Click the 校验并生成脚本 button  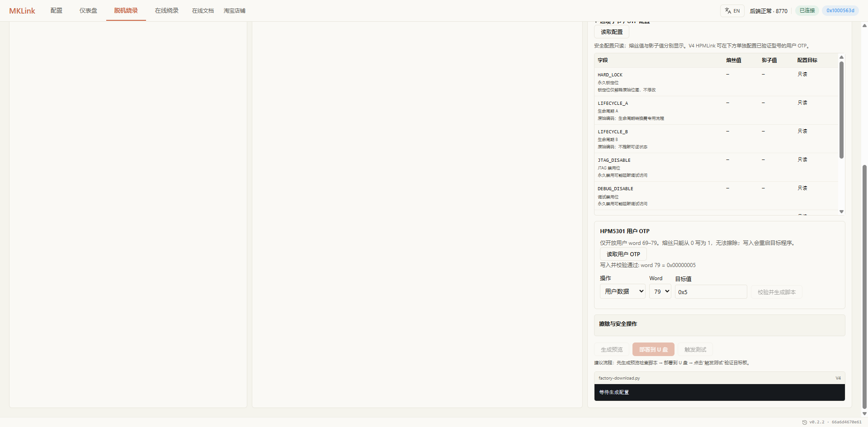point(777,292)
